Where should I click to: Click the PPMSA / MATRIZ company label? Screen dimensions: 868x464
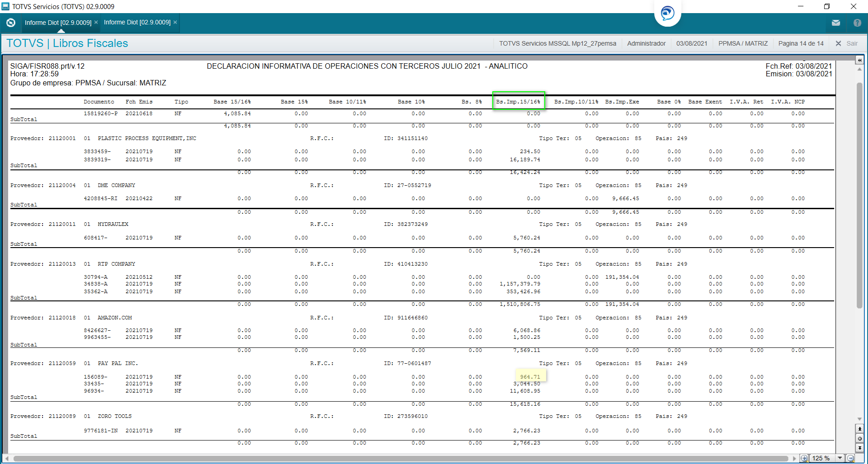[743, 43]
